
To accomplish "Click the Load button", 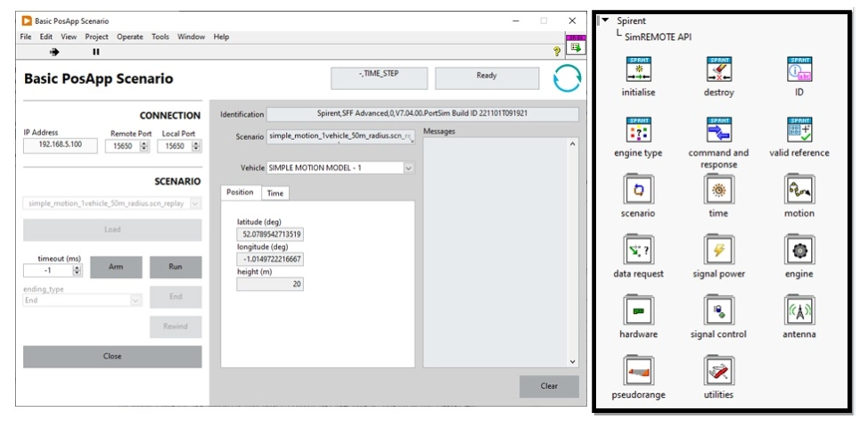I will (112, 230).
